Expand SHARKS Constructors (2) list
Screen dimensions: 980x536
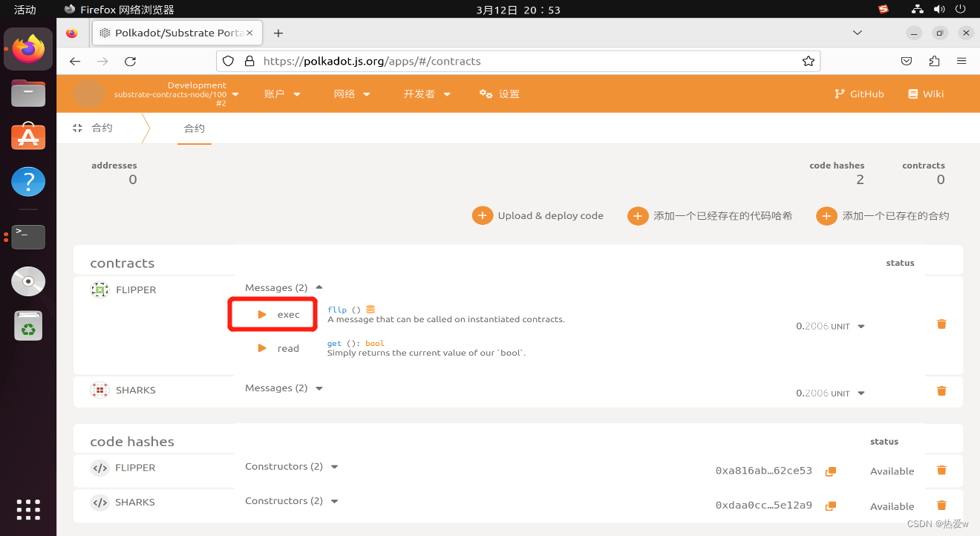(x=292, y=501)
